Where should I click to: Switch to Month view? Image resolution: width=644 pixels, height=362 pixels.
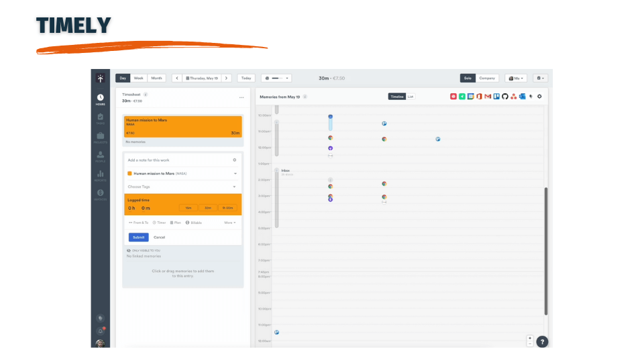coord(156,78)
